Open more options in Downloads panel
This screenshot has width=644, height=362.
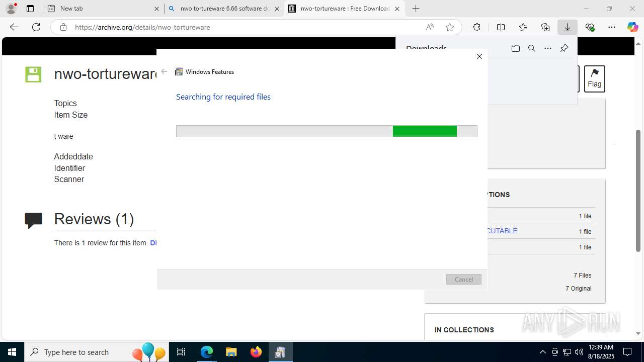click(x=548, y=48)
